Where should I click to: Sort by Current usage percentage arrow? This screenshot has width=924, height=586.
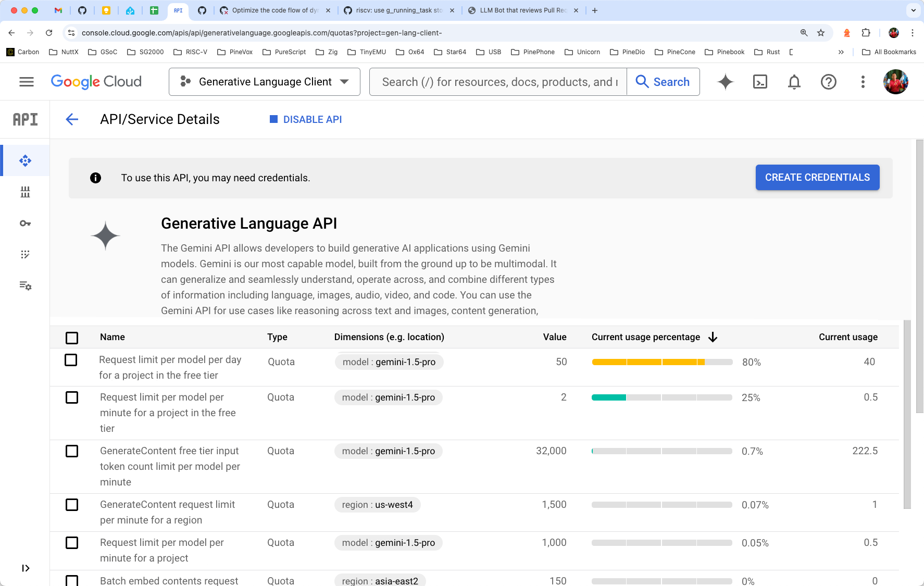713,338
